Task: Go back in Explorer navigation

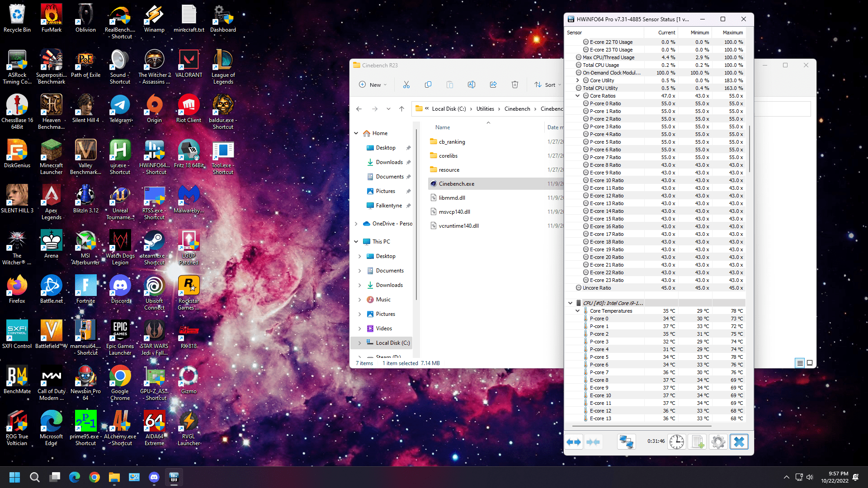Action: click(x=359, y=109)
